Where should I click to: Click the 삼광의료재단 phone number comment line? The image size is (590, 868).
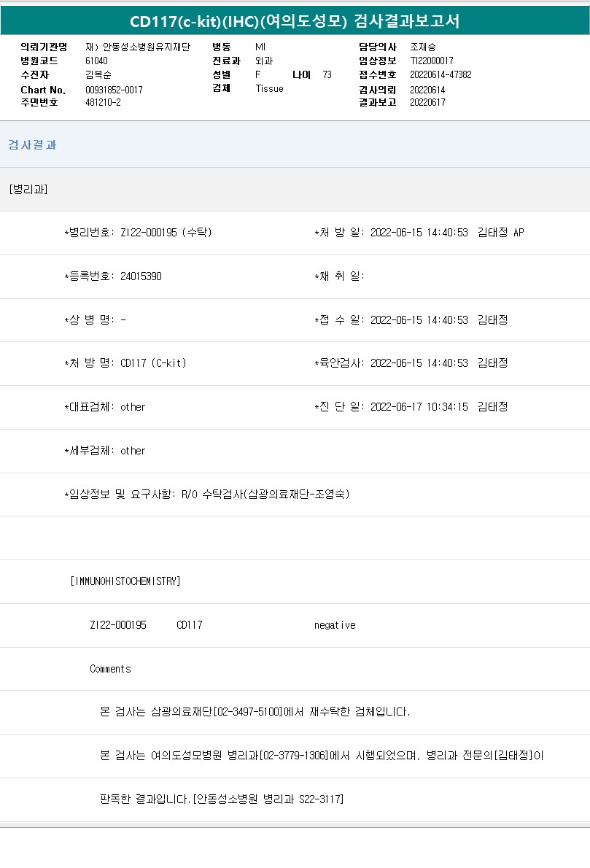(x=255, y=712)
